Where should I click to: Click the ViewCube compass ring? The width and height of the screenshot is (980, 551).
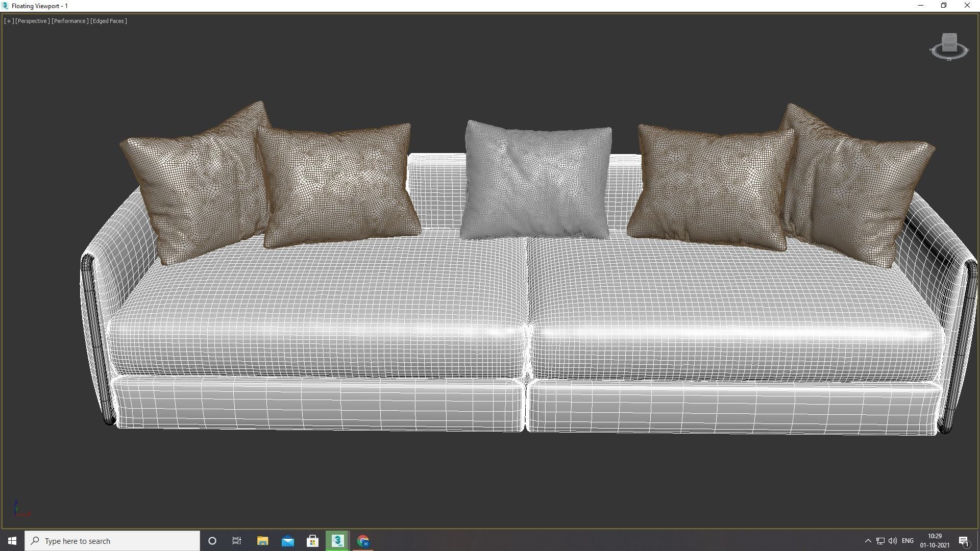point(949,56)
